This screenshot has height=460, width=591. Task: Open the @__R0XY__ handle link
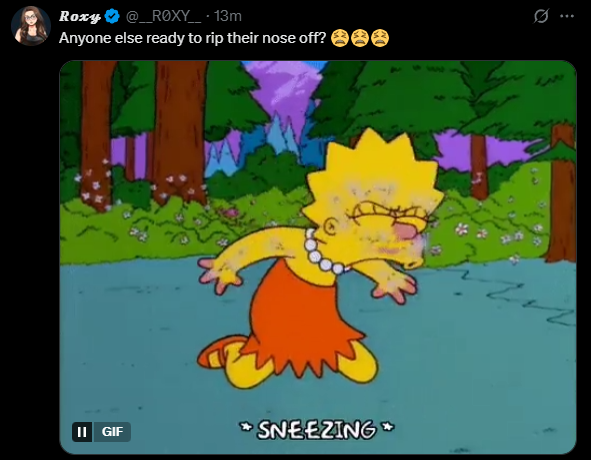(163, 16)
